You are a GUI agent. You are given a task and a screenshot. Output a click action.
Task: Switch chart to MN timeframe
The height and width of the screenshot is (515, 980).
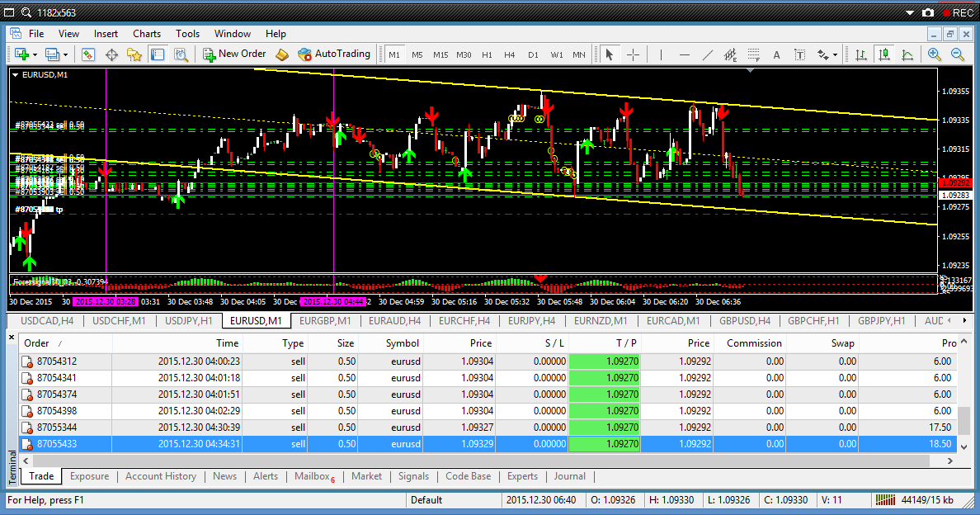(579, 55)
